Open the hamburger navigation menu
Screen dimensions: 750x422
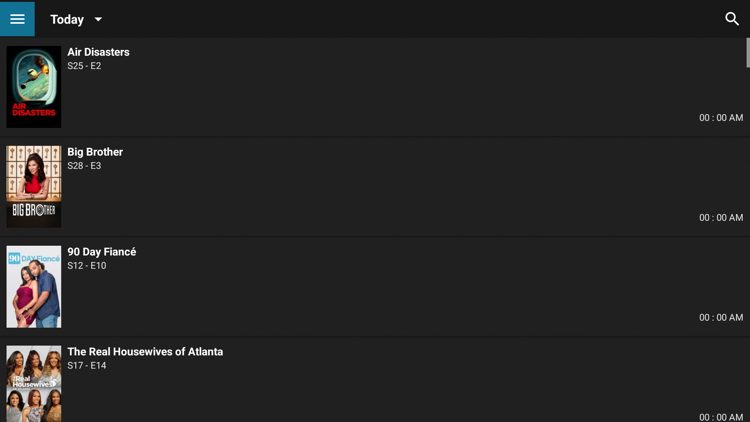pos(17,18)
